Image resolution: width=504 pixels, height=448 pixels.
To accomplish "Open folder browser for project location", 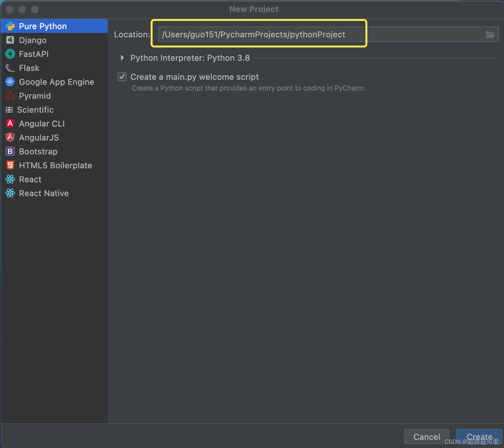I will [x=490, y=34].
